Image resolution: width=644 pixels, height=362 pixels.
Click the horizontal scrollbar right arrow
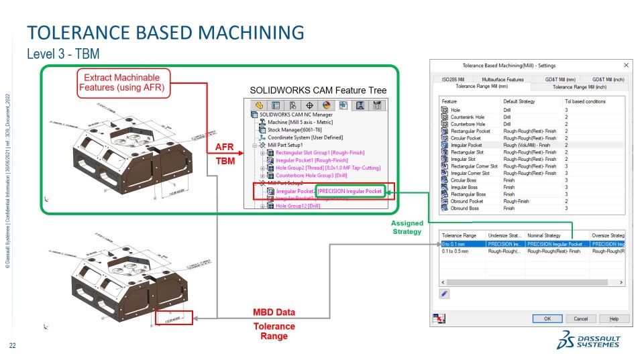click(621, 282)
